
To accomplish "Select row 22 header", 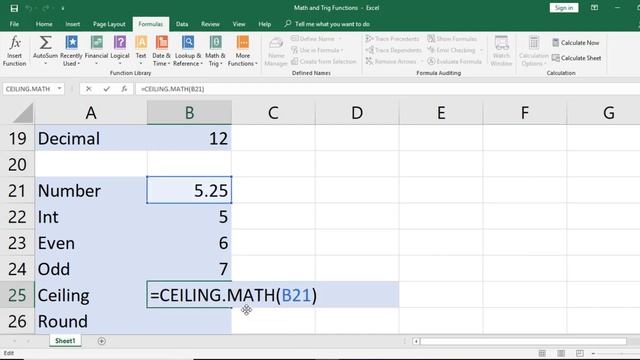I will [17, 217].
